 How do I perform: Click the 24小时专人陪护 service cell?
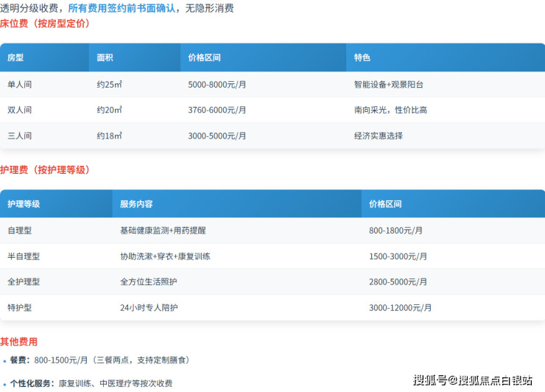(x=148, y=308)
